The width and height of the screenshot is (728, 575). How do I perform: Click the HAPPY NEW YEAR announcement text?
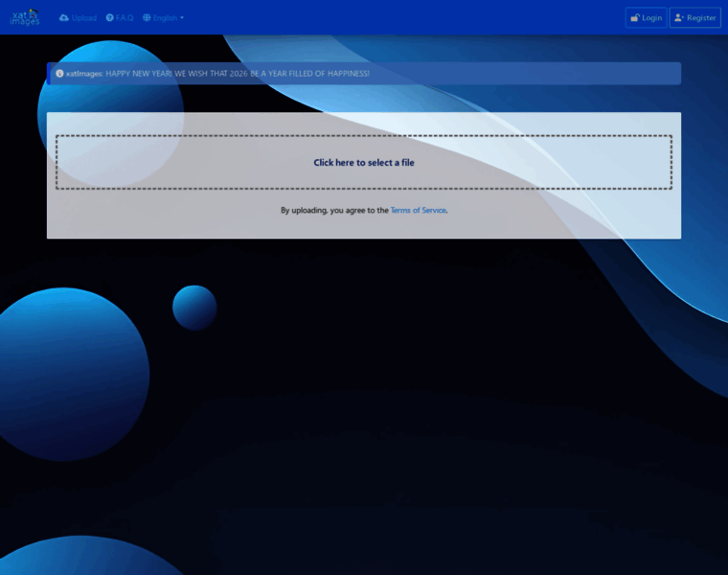coord(238,74)
